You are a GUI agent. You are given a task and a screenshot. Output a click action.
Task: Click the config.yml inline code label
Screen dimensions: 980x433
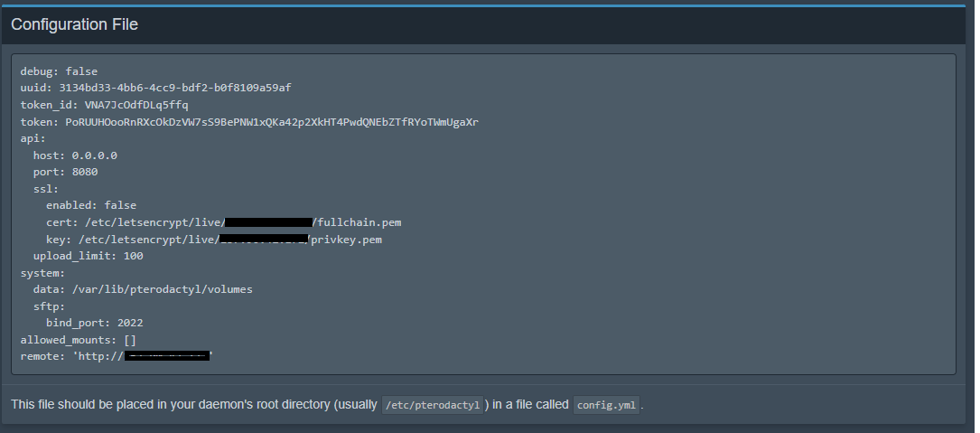607,404
